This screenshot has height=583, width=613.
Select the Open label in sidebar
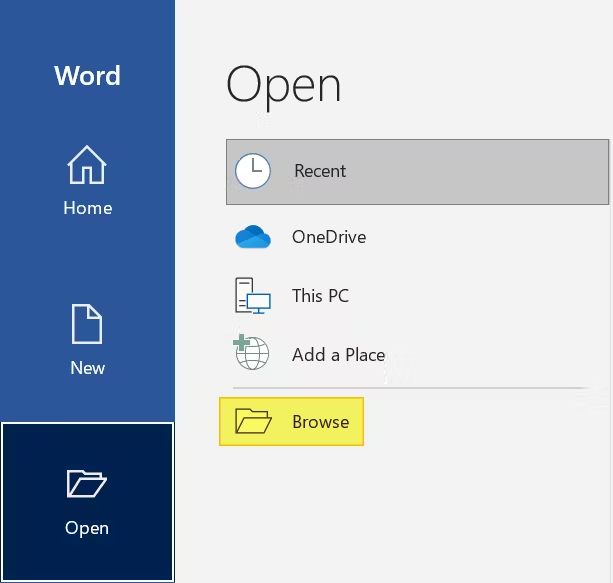[x=87, y=528]
